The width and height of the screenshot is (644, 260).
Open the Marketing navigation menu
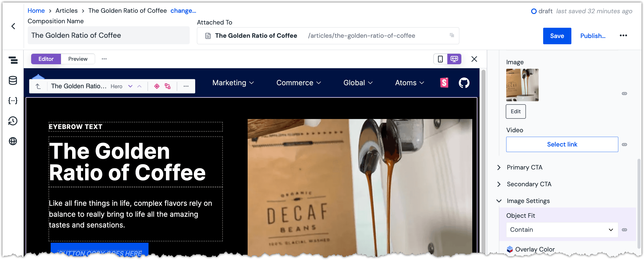[233, 83]
